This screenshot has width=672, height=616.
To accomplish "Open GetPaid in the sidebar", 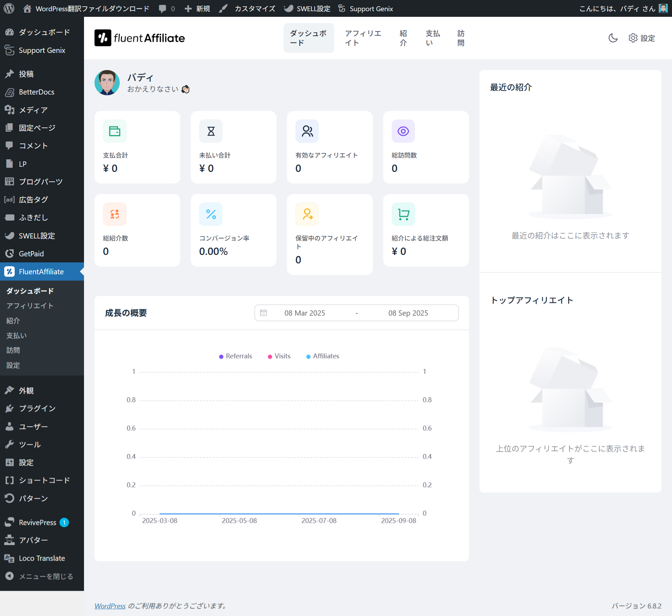I will pos(42,254).
